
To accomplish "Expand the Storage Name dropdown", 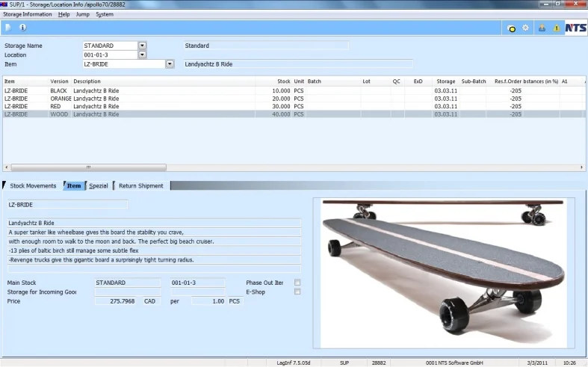I will (x=142, y=46).
